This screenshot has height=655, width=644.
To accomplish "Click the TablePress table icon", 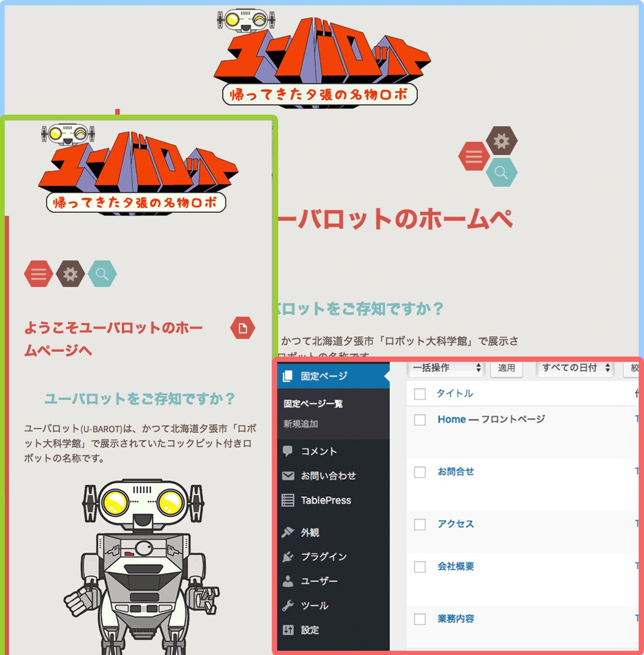I will tap(288, 500).
